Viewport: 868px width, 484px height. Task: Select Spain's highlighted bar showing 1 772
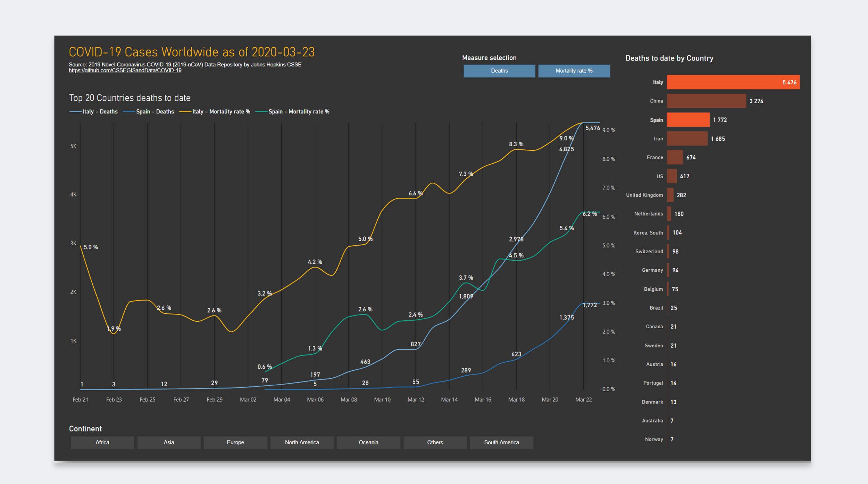click(x=688, y=120)
